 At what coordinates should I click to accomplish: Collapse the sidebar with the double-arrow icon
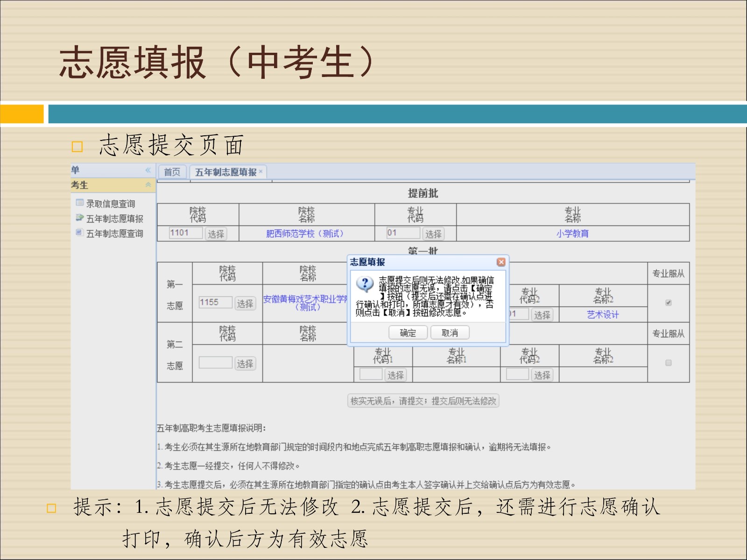coord(148,170)
